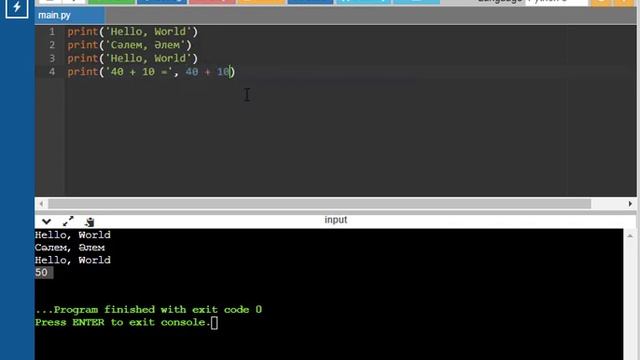Click line number 4 in the gutter
This screenshot has width=640, height=360.
[x=52, y=72]
